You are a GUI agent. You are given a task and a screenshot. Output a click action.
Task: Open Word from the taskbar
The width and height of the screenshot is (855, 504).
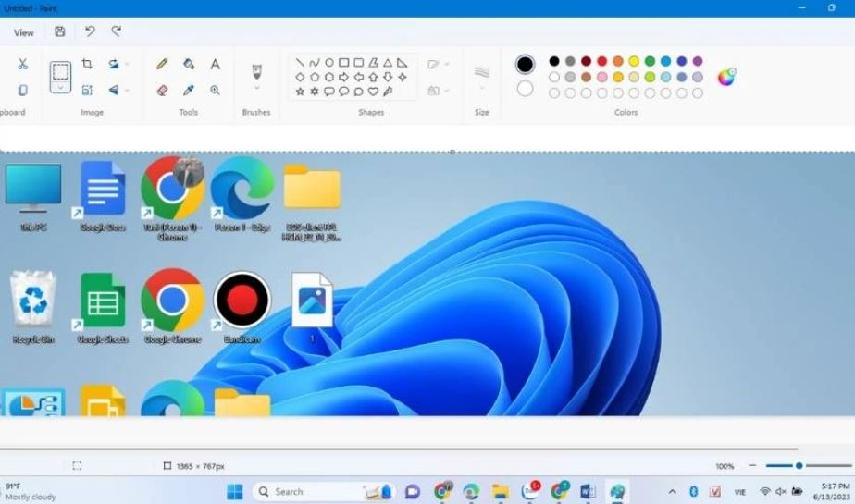pyautogui.click(x=588, y=492)
